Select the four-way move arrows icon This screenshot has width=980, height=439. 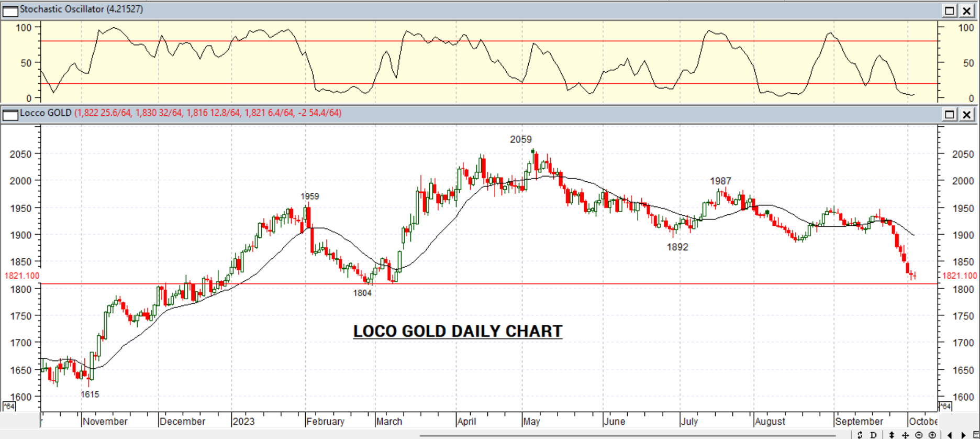coord(905,435)
